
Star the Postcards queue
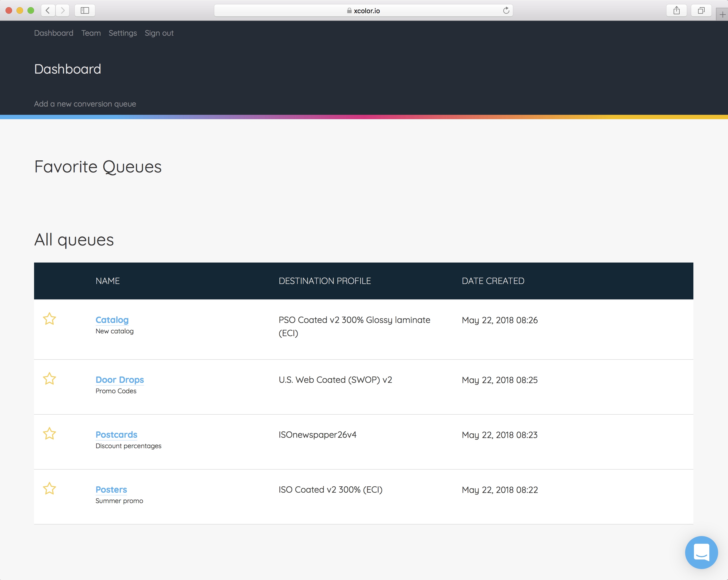(49, 433)
